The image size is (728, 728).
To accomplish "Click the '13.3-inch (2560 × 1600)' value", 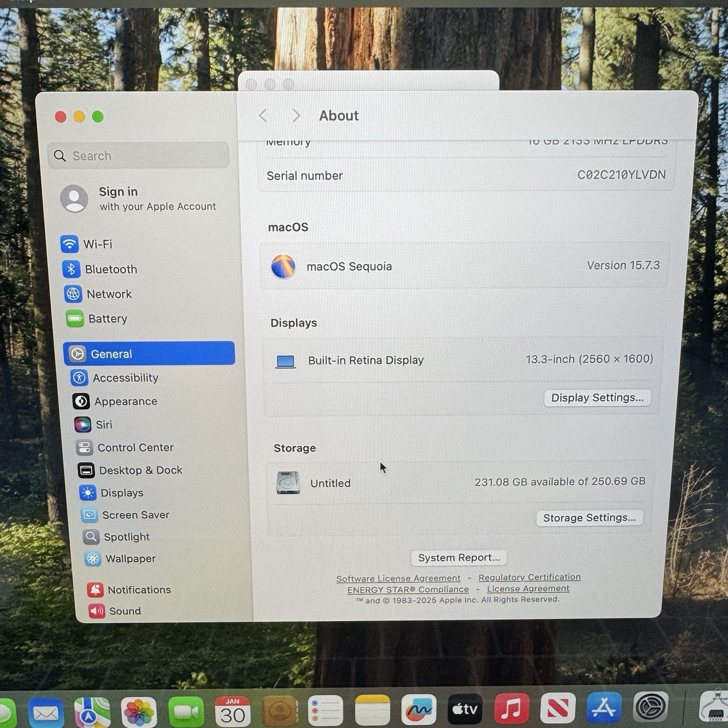I will (590, 359).
